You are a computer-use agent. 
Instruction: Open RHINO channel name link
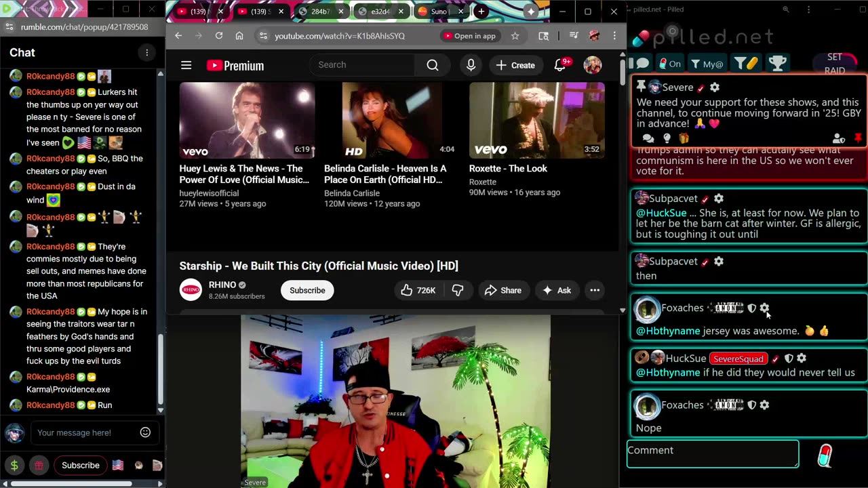coord(222,285)
